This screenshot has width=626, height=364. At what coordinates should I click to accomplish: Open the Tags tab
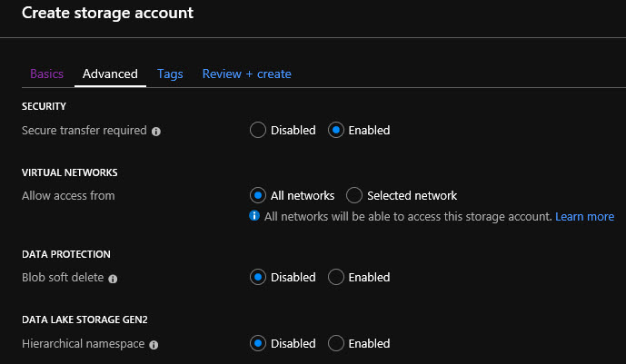[x=170, y=74]
